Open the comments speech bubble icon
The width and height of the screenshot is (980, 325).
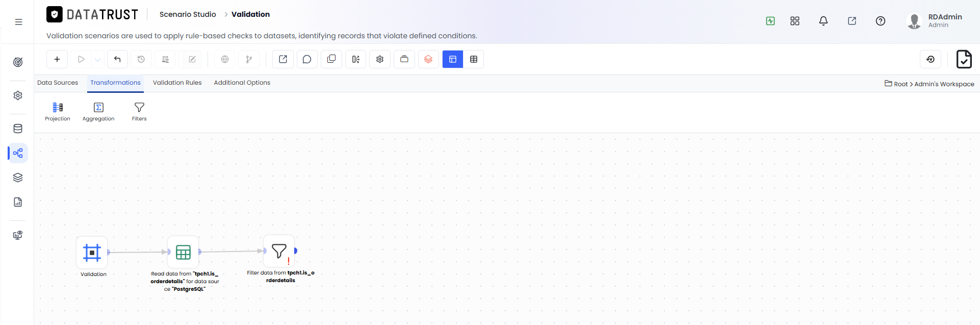click(x=307, y=59)
